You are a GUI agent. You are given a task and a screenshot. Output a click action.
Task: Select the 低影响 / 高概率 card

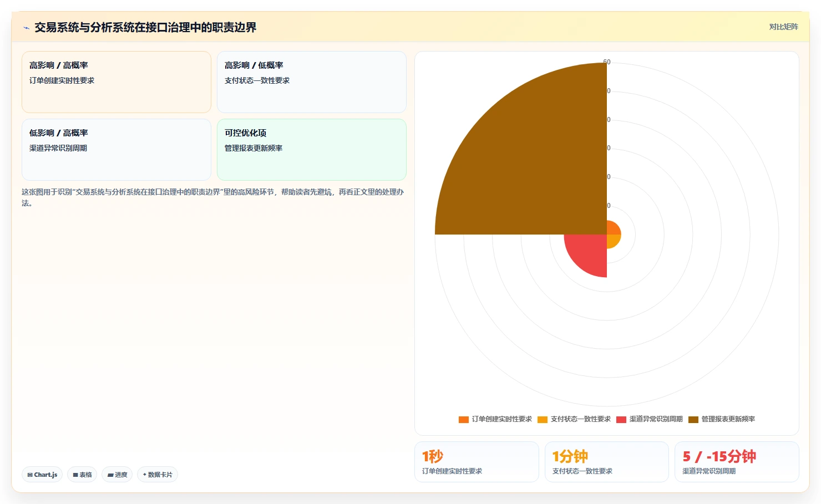[116, 150]
